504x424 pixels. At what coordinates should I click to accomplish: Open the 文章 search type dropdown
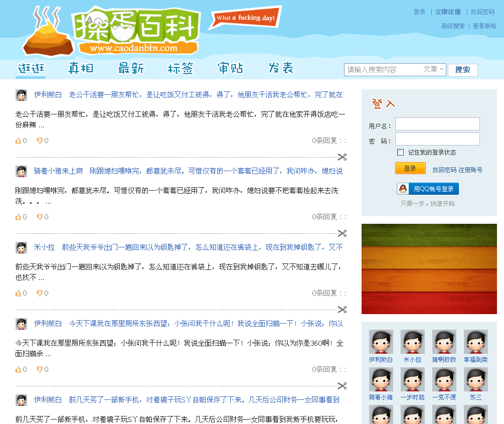[x=433, y=69]
